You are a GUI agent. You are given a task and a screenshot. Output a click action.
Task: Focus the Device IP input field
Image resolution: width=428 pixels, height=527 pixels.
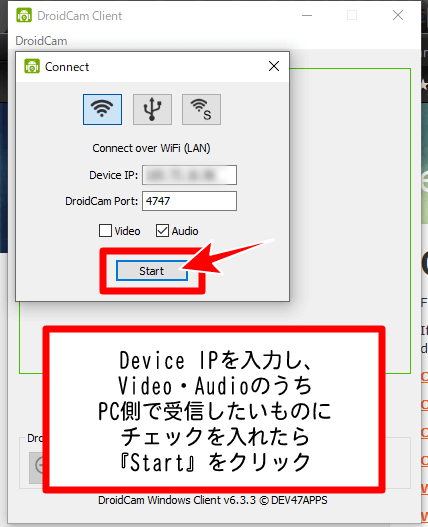[x=189, y=175]
